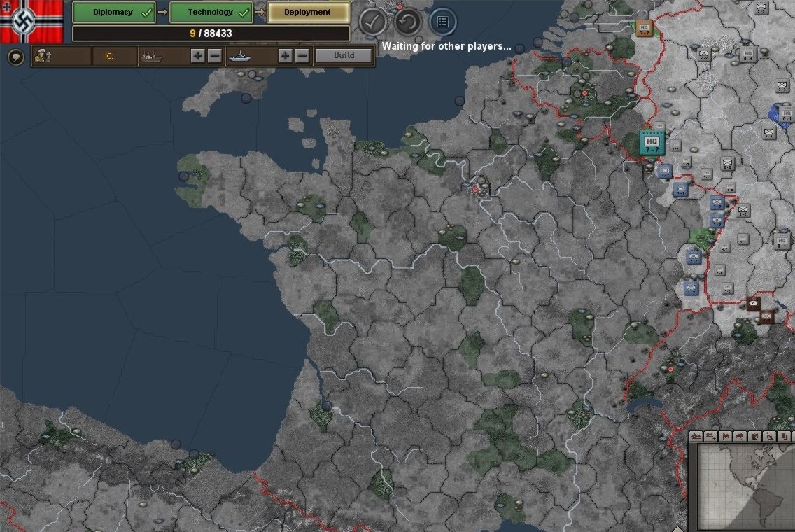The image size is (795, 532).
Task: Select the infantry soldiers icon in build bar
Action: tap(43, 56)
